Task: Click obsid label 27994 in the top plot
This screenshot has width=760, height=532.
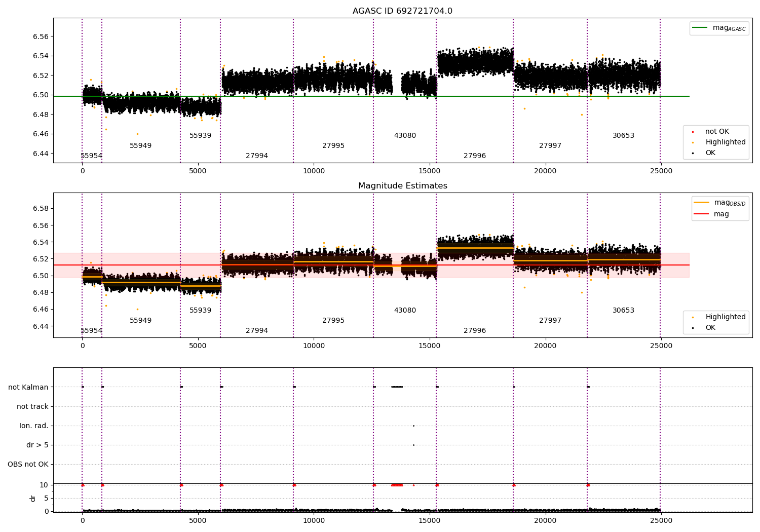Action: click(x=257, y=156)
